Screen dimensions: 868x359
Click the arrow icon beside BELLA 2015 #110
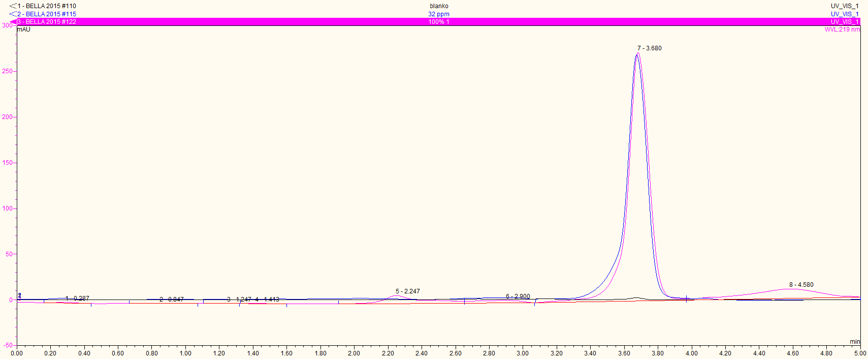click(x=13, y=6)
